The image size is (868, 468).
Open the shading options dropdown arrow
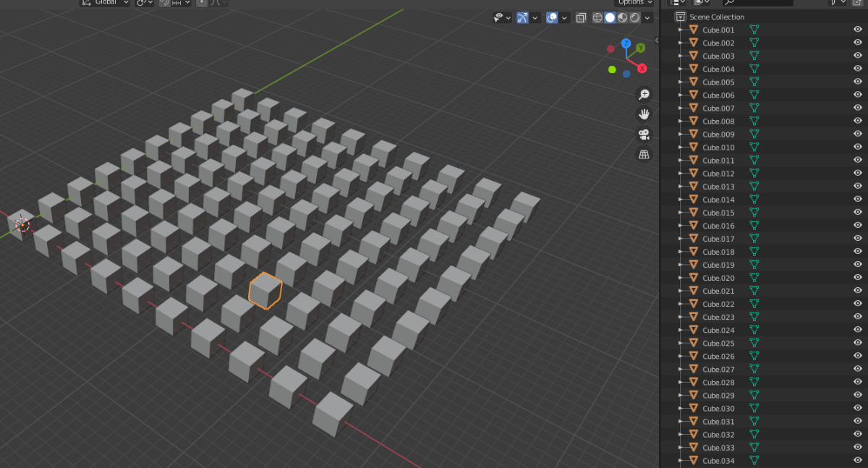coord(648,17)
